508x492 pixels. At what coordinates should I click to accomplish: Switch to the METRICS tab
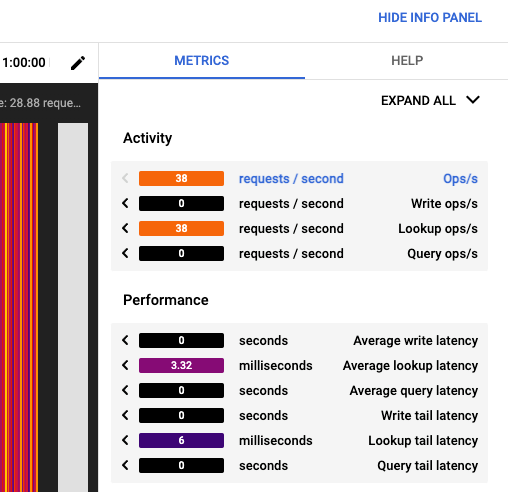point(202,61)
